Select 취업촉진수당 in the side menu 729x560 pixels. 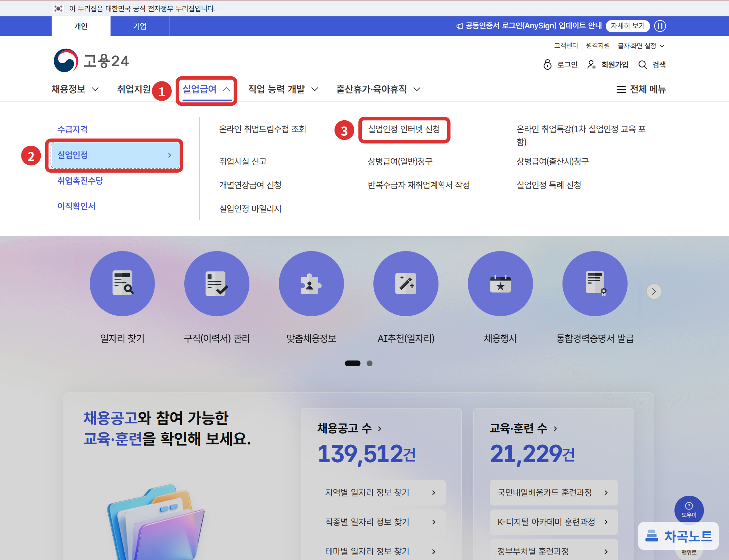(x=80, y=181)
